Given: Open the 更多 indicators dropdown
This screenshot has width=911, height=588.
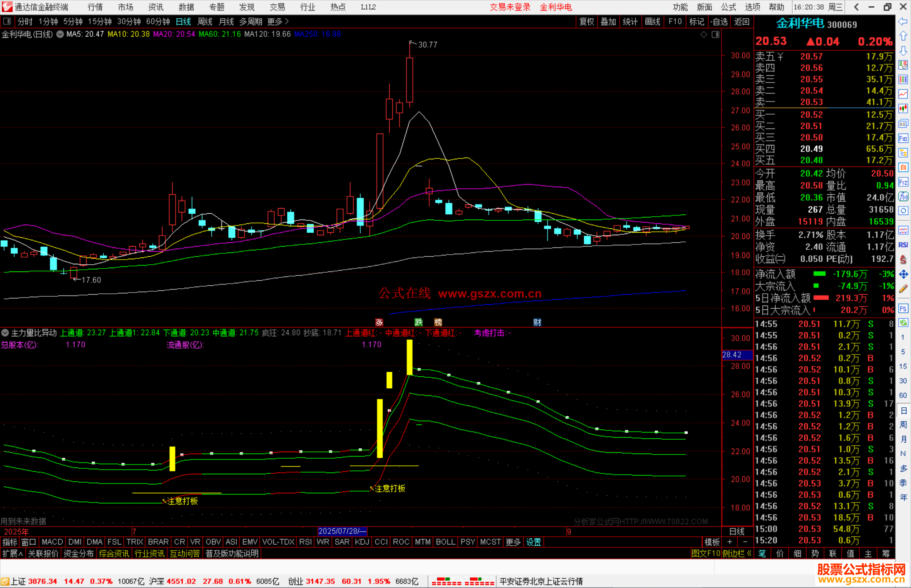Looking at the screenshot, I should 513,542.
